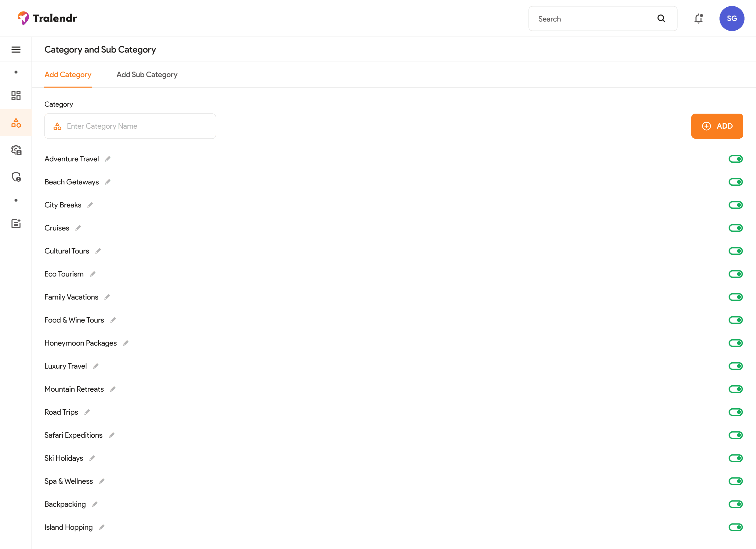The image size is (756, 549).
Task: Disable the Beach Getaways toggle
Action: pyautogui.click(x=735, y=182)
